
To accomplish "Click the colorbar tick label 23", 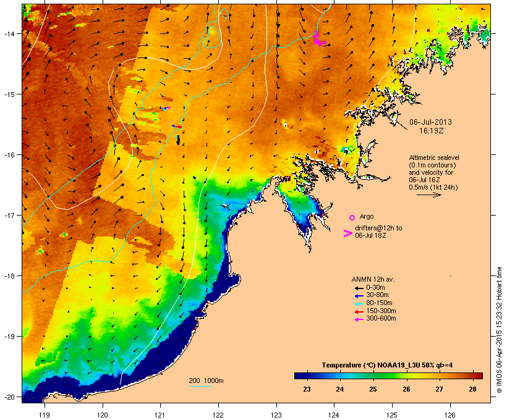I will pos(307,389).
